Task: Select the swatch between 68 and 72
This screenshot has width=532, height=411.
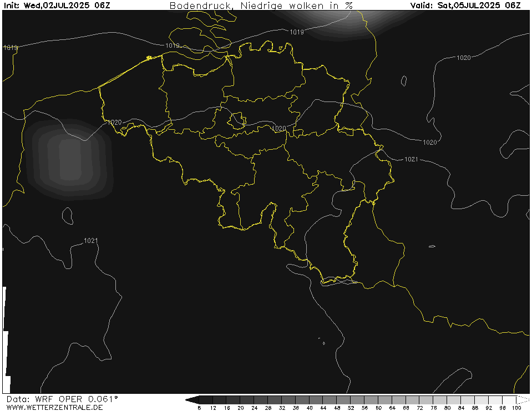Action: click(413, 400)
